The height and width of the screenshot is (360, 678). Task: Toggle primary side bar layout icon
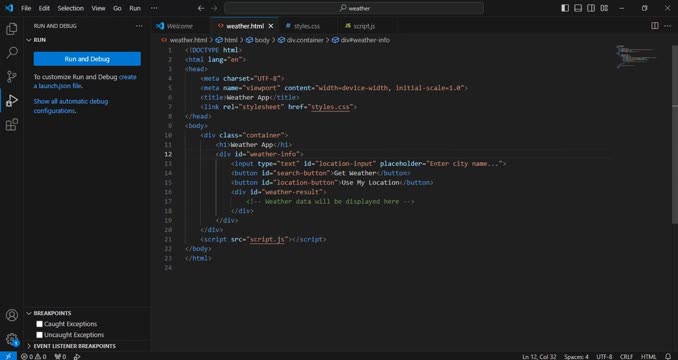click(565, 8)
